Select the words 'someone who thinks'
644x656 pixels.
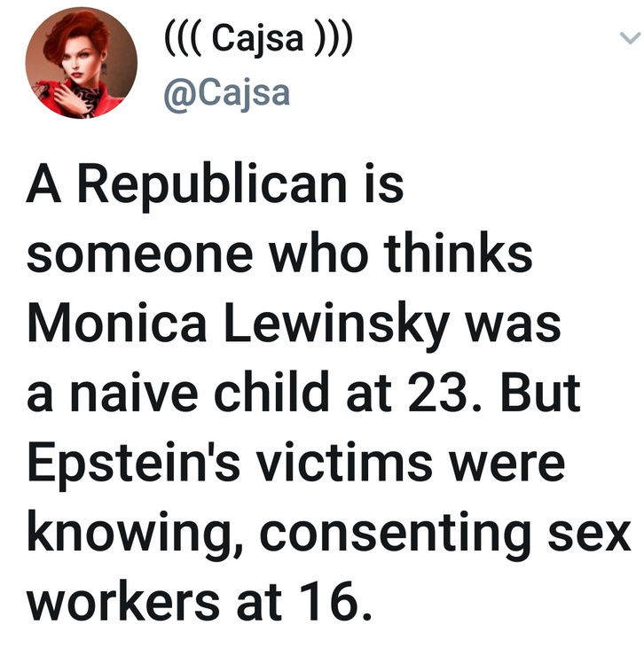pos(279,254)
